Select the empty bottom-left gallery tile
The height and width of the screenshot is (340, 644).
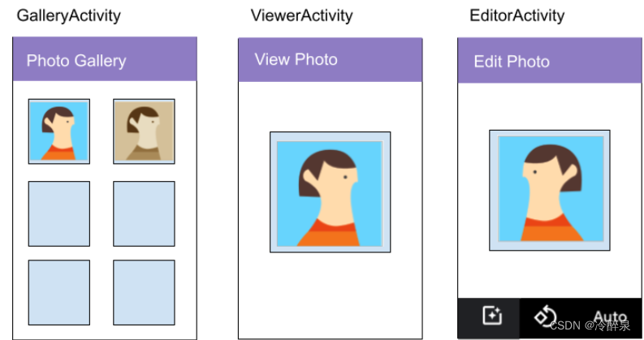pyautogui.click(x=58, y=292)
